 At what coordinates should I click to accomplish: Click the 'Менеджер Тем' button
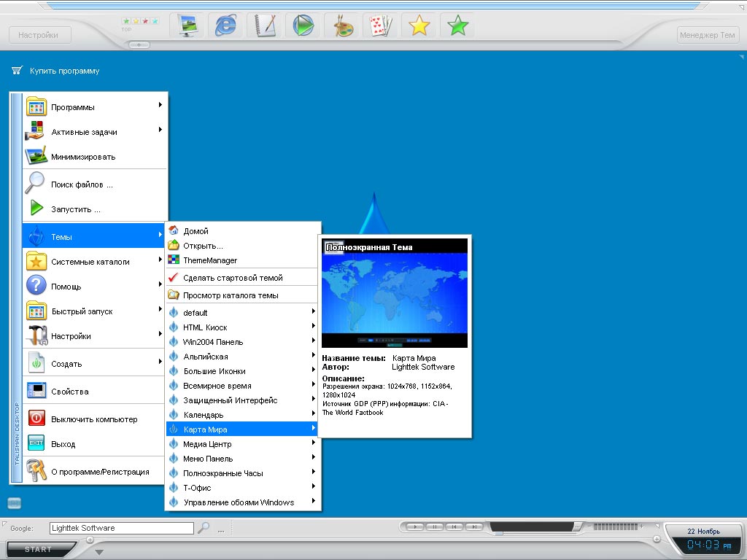click(x=707, y=35)
